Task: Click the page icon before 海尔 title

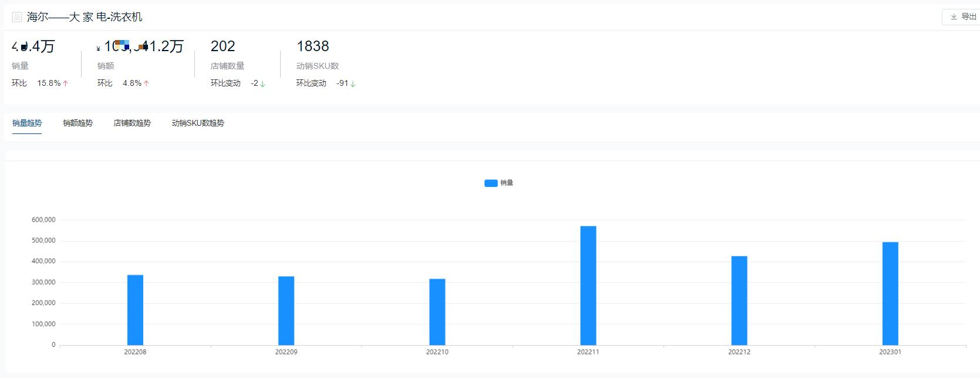Action: pos(17,17)
